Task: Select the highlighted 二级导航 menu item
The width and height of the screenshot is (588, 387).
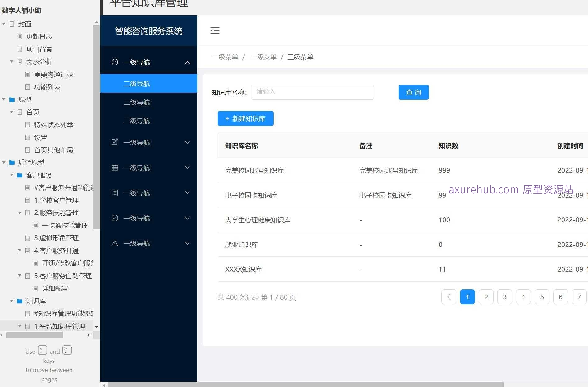Action: [137, 83]
